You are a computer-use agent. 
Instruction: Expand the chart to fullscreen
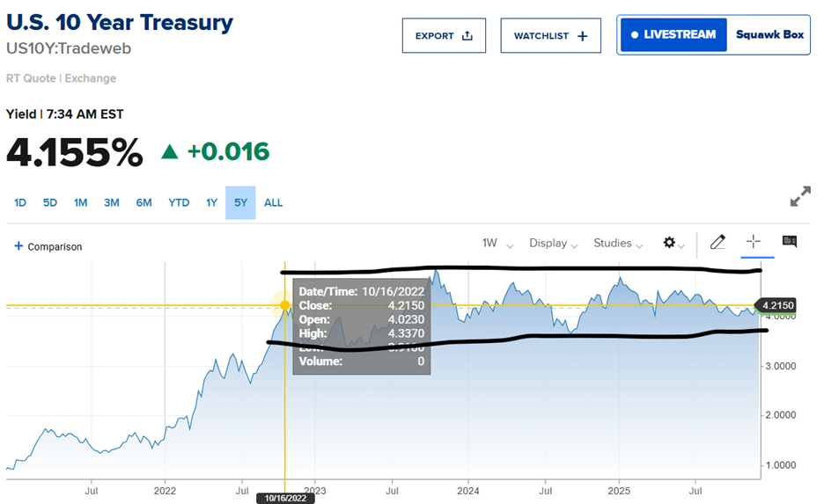799,197
